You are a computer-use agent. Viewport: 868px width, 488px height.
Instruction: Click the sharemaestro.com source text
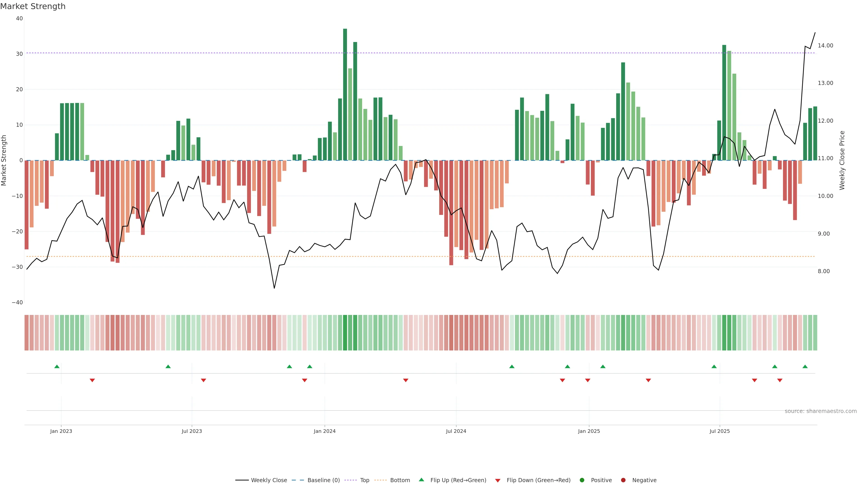click(821, 411)
